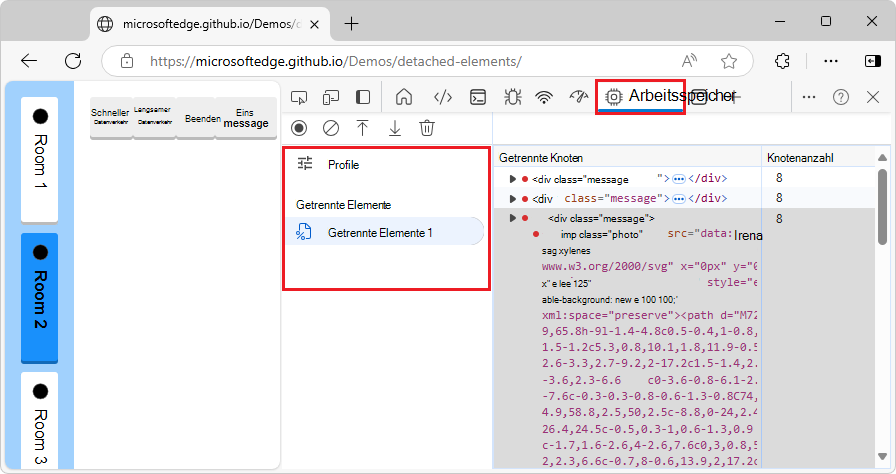
Task: Open site information lock icon
Action: pos(127,61)
